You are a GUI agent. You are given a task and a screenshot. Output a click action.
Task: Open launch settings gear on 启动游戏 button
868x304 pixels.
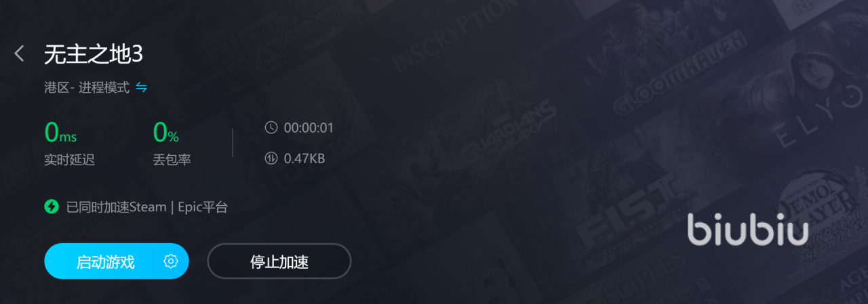(171, 261)
